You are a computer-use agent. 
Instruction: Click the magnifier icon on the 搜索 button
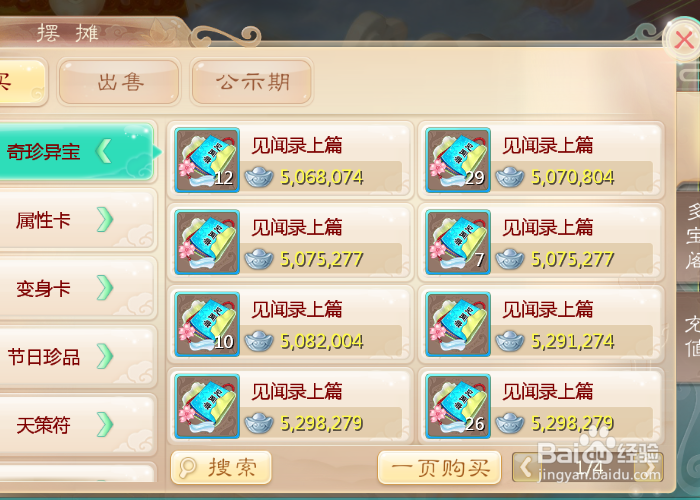187,467
